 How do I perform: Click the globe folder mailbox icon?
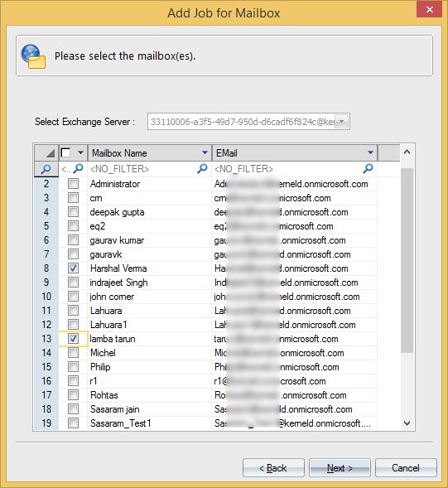click(x=33, y=56)
